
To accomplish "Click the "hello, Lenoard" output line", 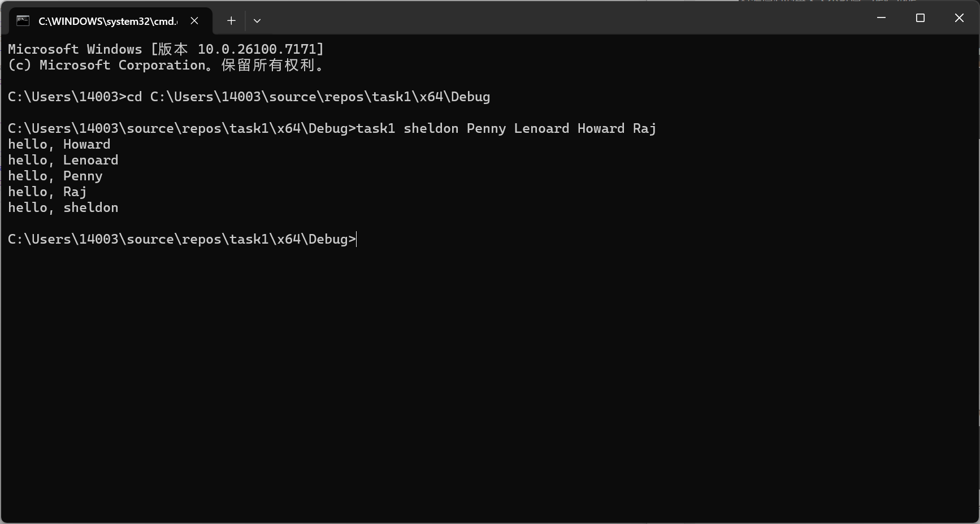I will (63, 160).
